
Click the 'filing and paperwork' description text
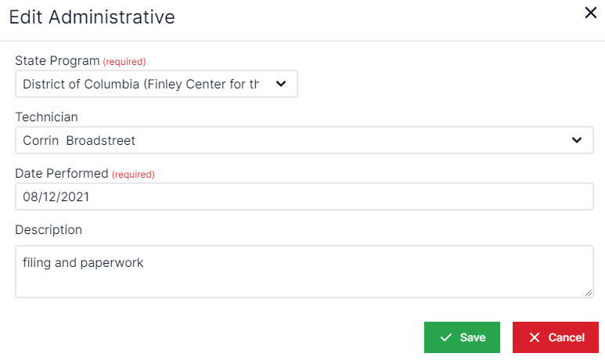pyautogui.click(x=84, y=263)
